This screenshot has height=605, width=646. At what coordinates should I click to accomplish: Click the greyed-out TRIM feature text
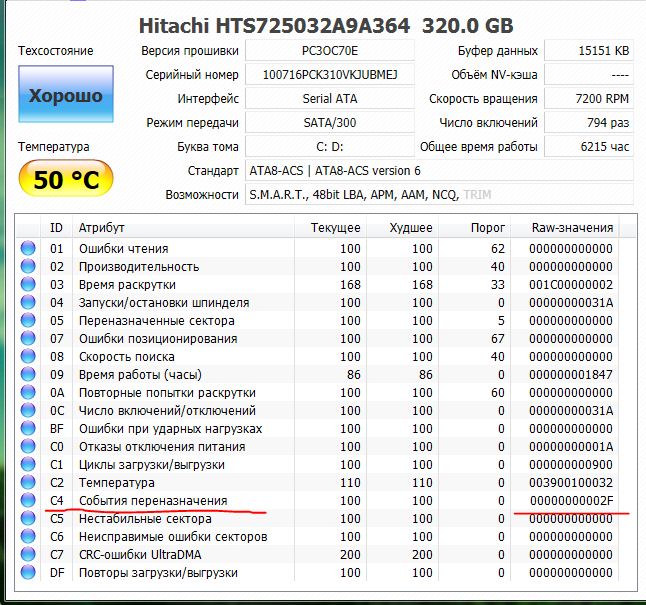click(477, 194)
